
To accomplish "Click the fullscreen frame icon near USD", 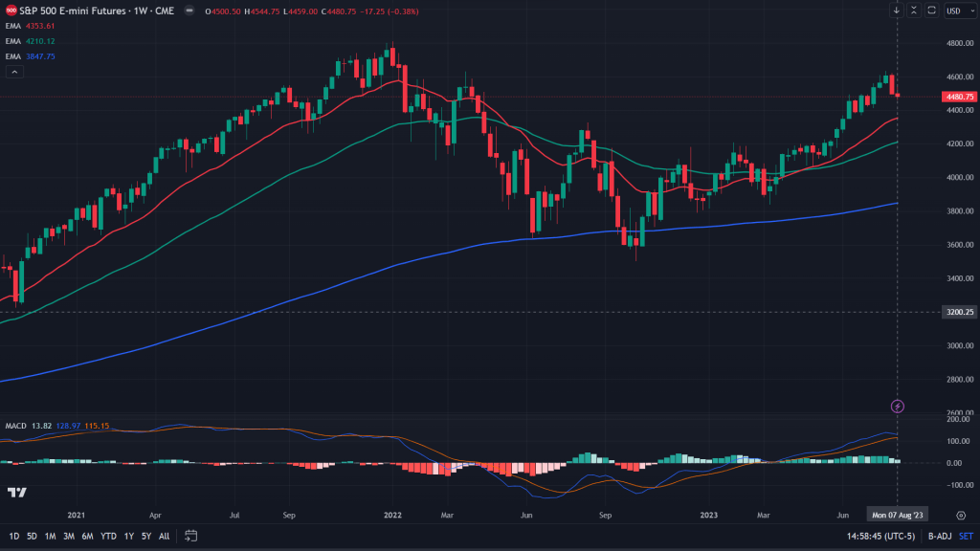I will point(930,11).
